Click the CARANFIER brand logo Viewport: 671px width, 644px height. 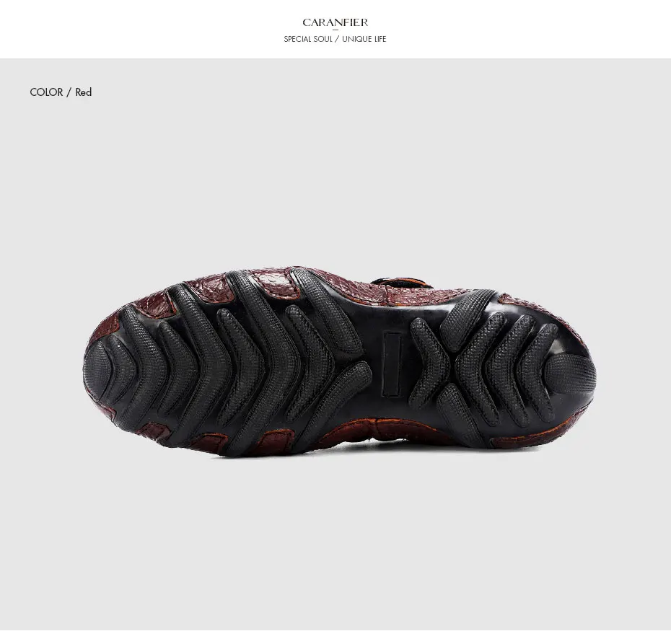[335, 22]
